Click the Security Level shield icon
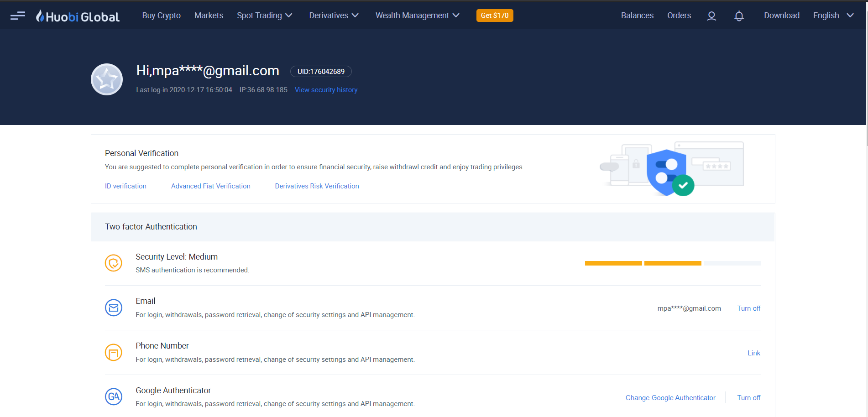 (114, 263)
